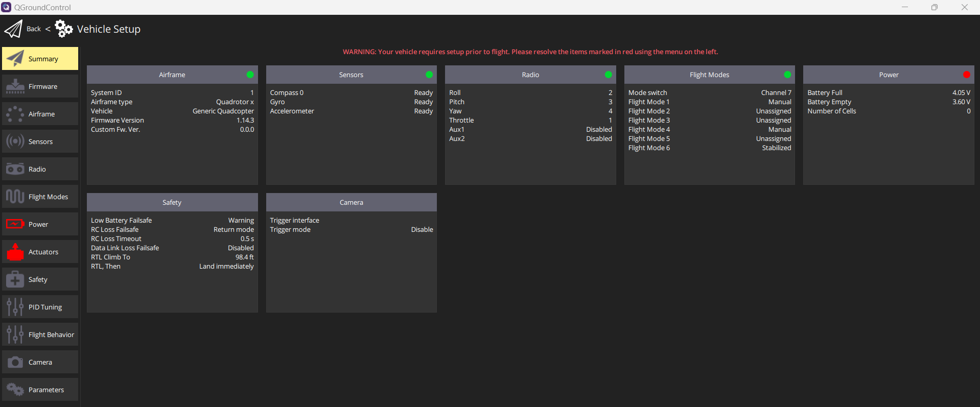This screenshot has height=407, width=980.
Task: Go to the Flight Behavior page
Action: tap(40, 334)
